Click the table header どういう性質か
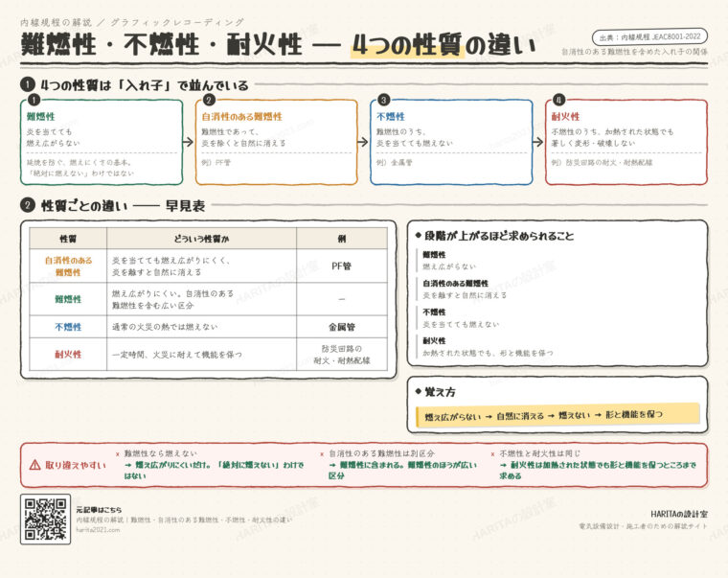The image size is (728, 578). [201, 239]
